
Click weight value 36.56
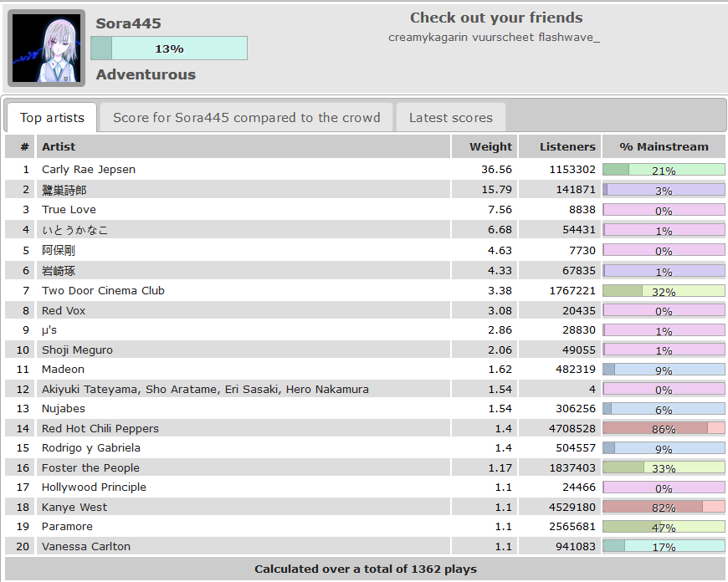pos(496,170)
